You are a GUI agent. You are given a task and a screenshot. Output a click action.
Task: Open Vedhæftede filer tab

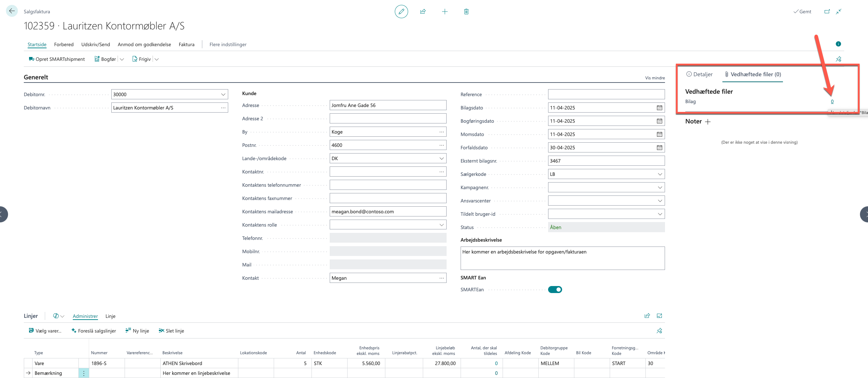tap(752, 74)
